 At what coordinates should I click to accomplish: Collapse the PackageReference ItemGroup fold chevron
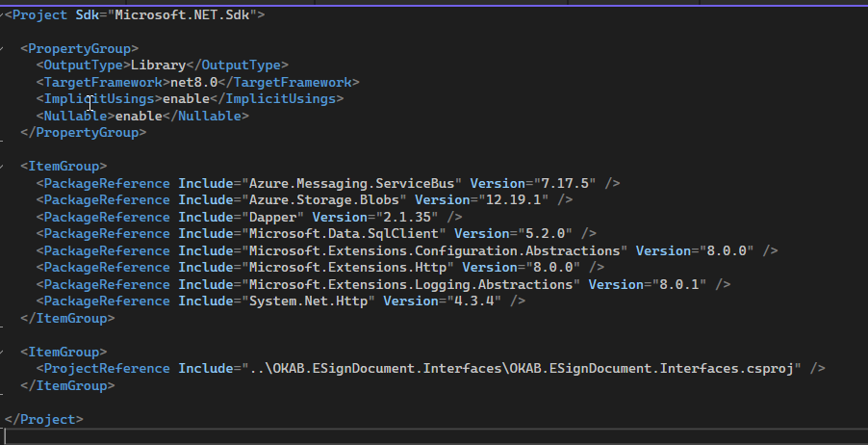(x=2, y=167)
